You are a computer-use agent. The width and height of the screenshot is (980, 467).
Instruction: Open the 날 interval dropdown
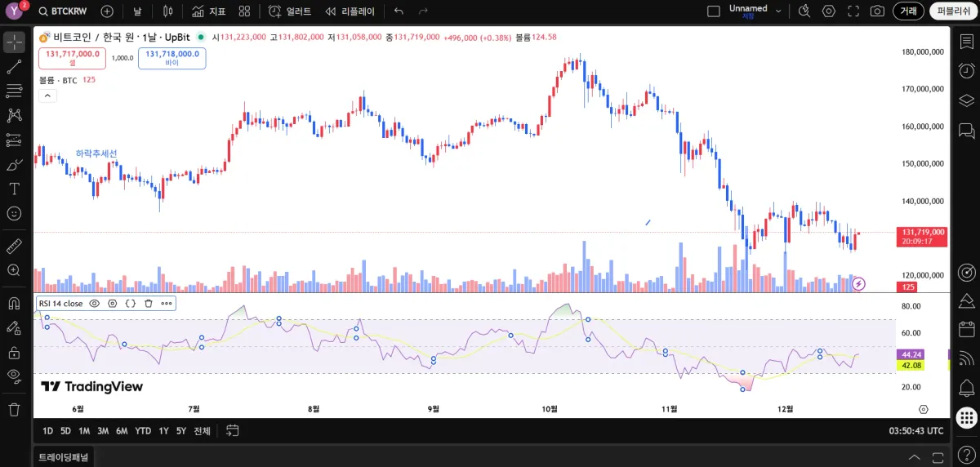click(x=136, y=11)
